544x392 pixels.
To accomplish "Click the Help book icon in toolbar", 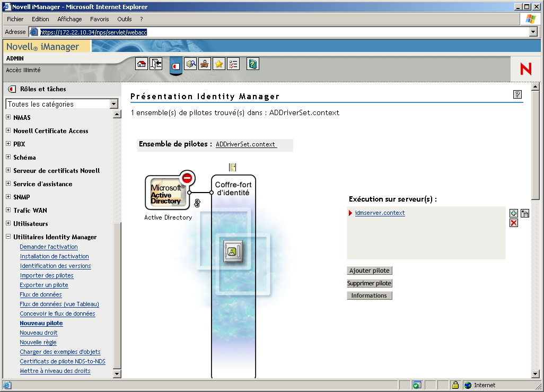I will point(252,64).
